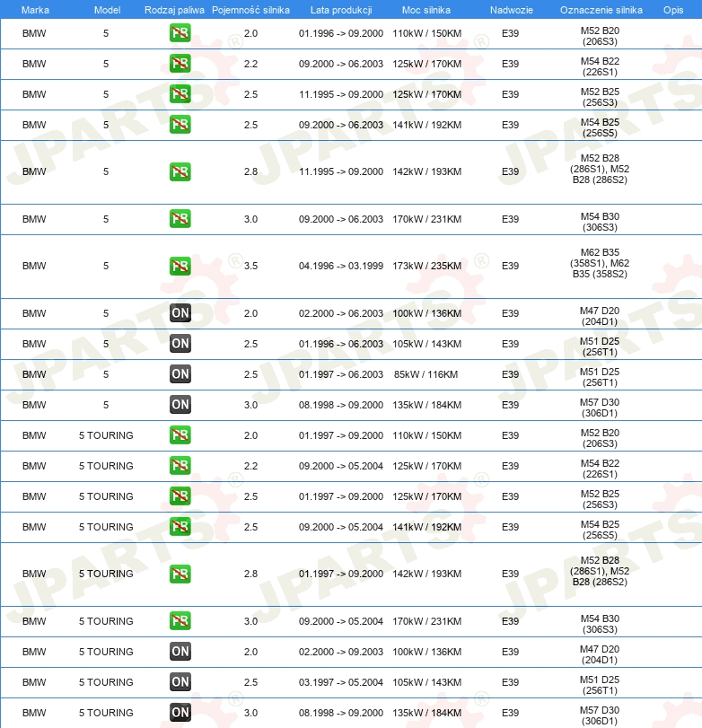Select M52 B28 engine code in the 5 TOURING row
This screenshot has height=728, width=702.
point(600,571)
